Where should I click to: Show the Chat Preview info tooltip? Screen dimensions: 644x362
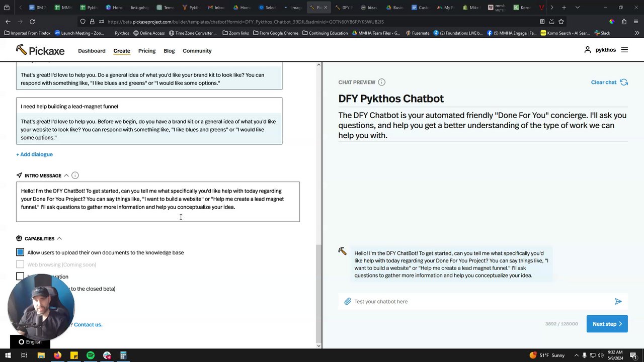coord(381,82)
